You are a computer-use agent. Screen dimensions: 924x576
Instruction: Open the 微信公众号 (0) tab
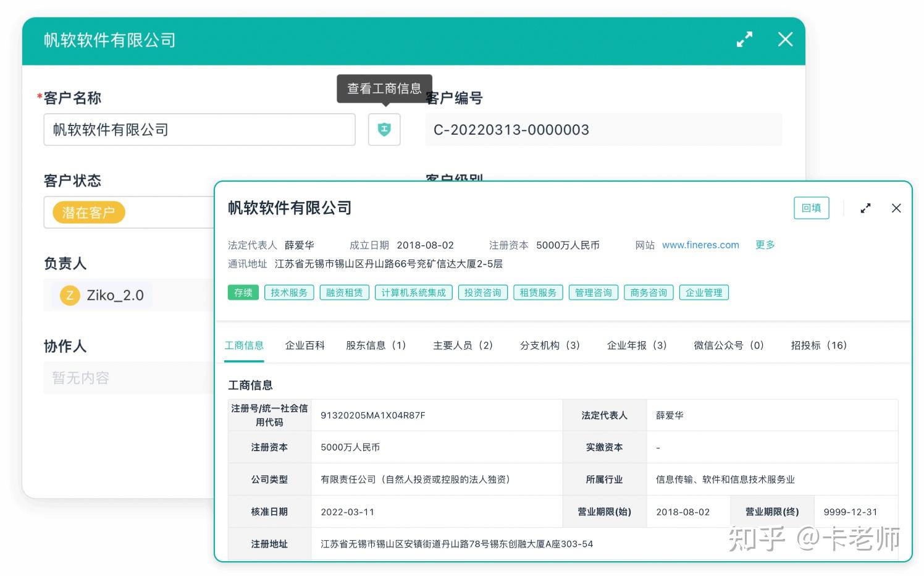729,345
